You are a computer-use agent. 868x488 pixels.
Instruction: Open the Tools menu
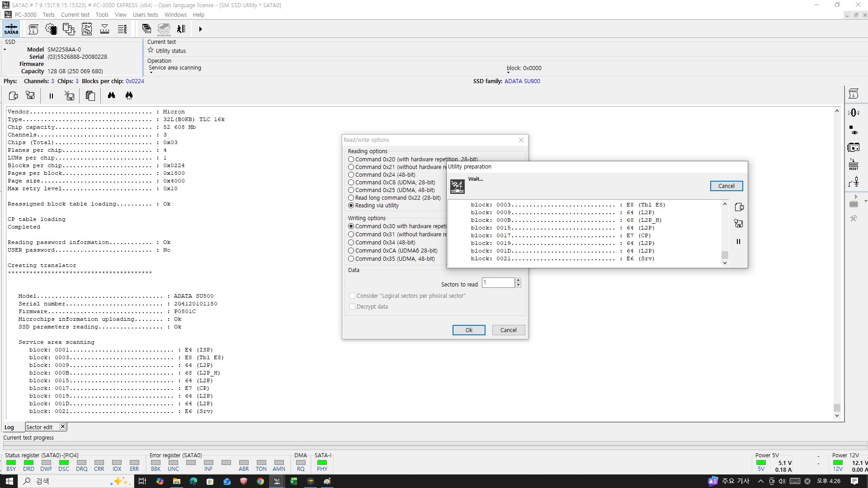coord(102,14)
